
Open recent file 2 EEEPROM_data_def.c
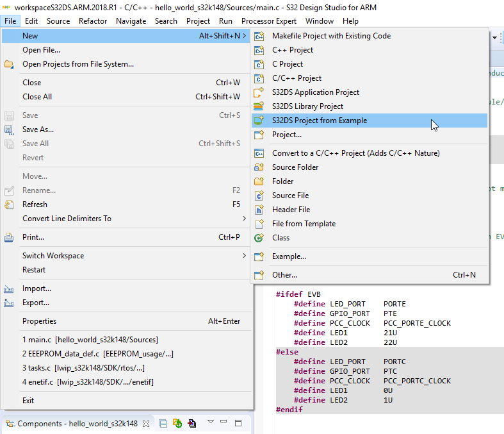tap(126, 354)
